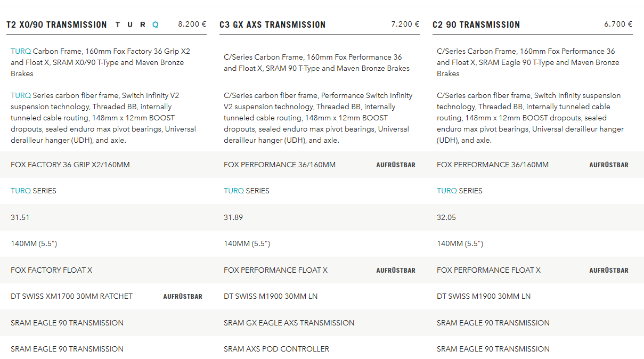Open TURQ link before 'Carbon Frame' in T2 summary
Image resolution: width=644 pixels, height=359 pixels.
[x=21, y=52]
